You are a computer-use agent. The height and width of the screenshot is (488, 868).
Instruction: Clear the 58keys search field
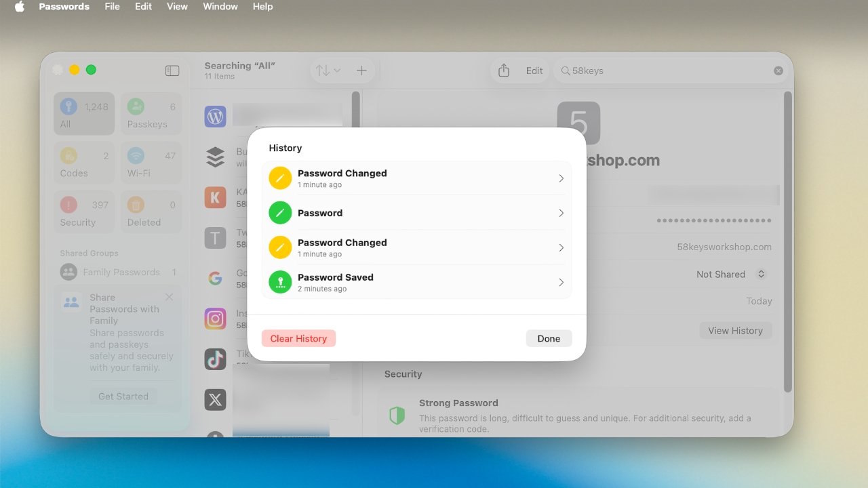pos(778,70)
